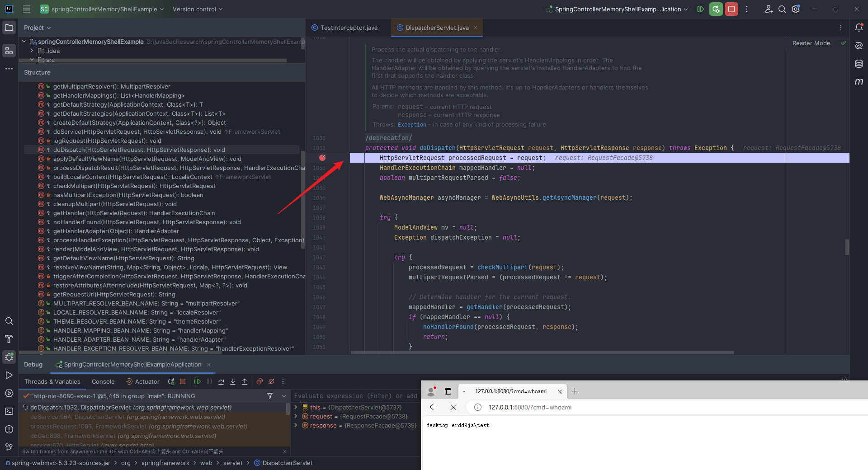Open the Project view selector dropdown
Viewport: 868px width, 470px height.
37,28
